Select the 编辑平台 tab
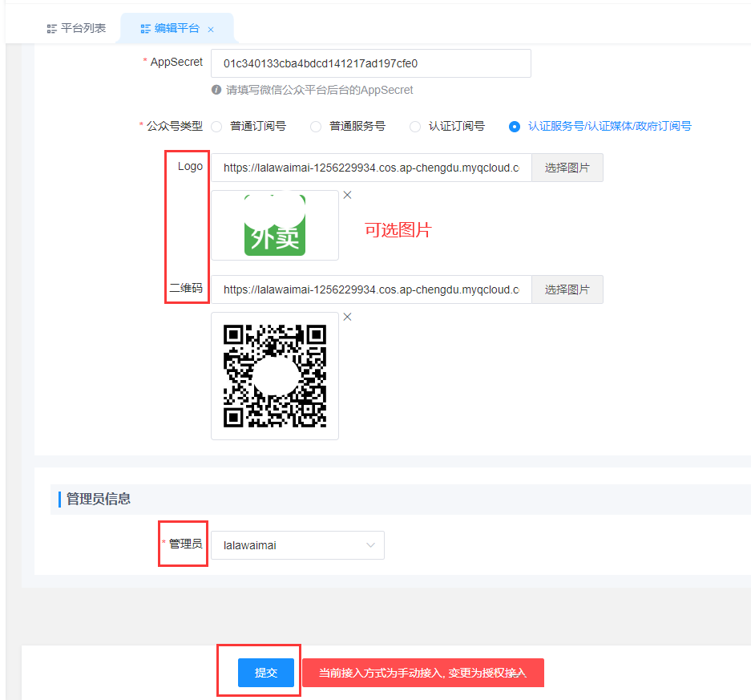The width and height of the screenshot is (751, 700). pos(176,29)
